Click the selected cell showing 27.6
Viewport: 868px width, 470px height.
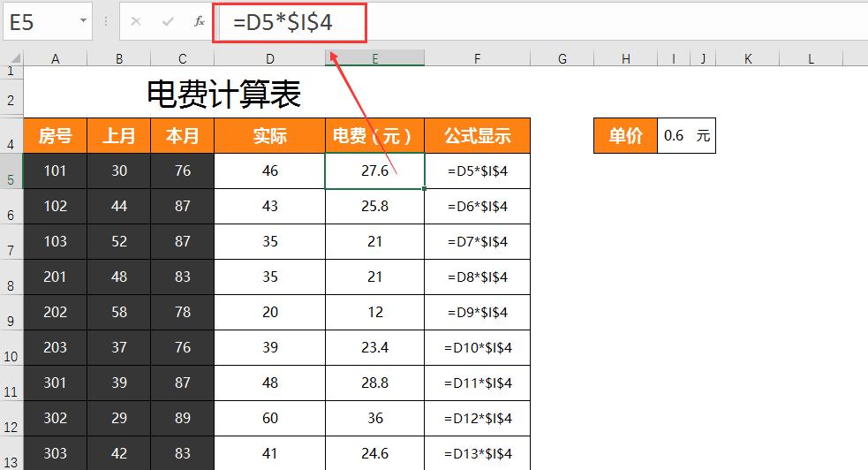click(375, 171)
